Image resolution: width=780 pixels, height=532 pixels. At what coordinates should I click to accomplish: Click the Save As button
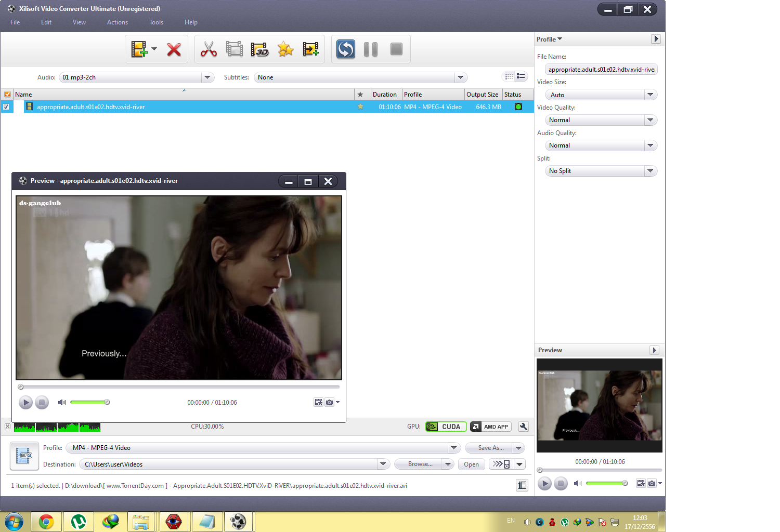click(488, 448)
